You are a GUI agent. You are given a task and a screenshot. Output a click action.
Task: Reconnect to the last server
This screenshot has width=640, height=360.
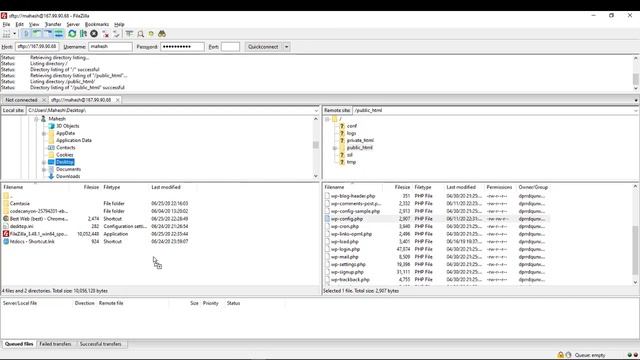(116, 34)
